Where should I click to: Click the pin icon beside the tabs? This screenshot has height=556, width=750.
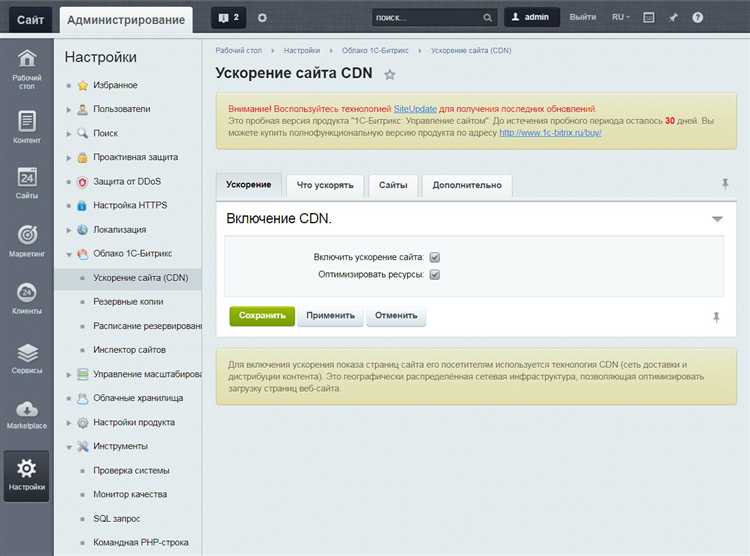[x=725, y=184]
